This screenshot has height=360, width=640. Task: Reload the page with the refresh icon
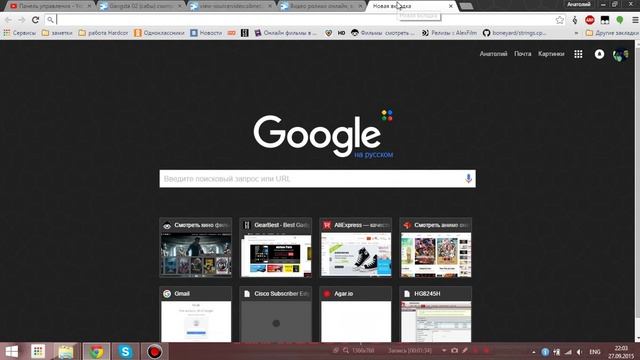coord(36,20)
